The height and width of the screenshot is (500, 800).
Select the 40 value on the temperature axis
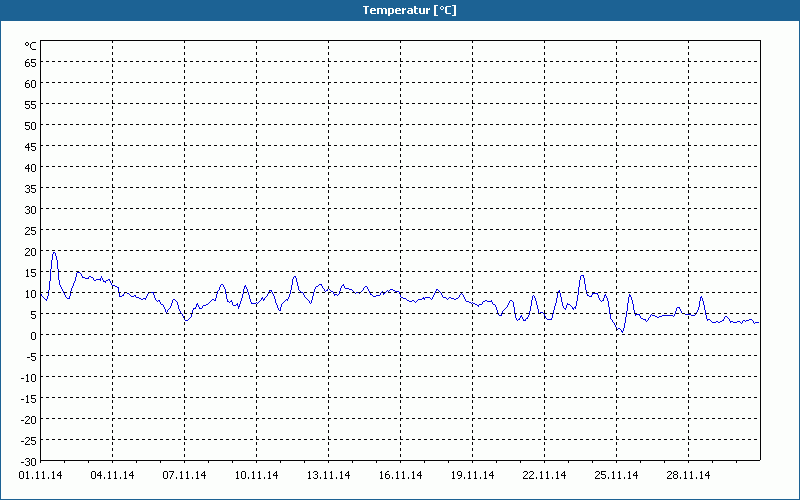click(x=31, y=168)
